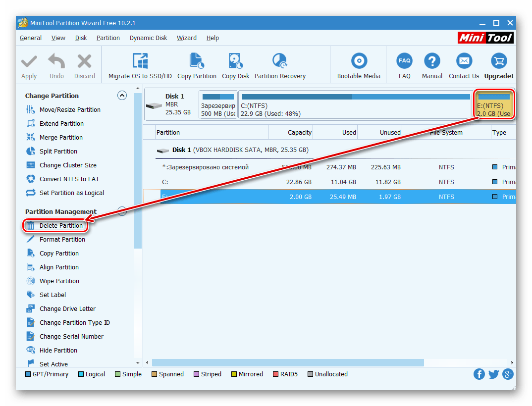Click Migrate OS to SSD/HD icon
Viewport: 532px width, 406px height.
click(x=140, y=61)
